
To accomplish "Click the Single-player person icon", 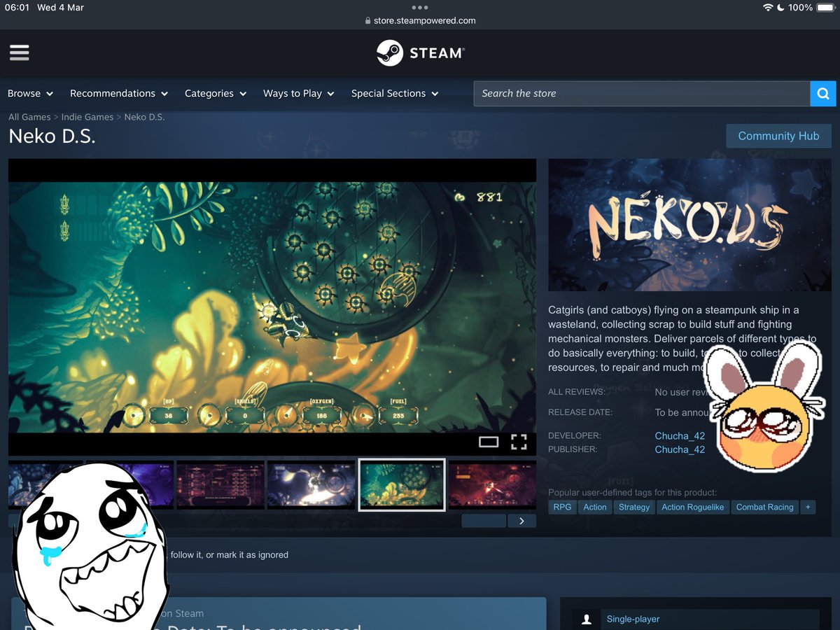I will [x=587, y=619].
